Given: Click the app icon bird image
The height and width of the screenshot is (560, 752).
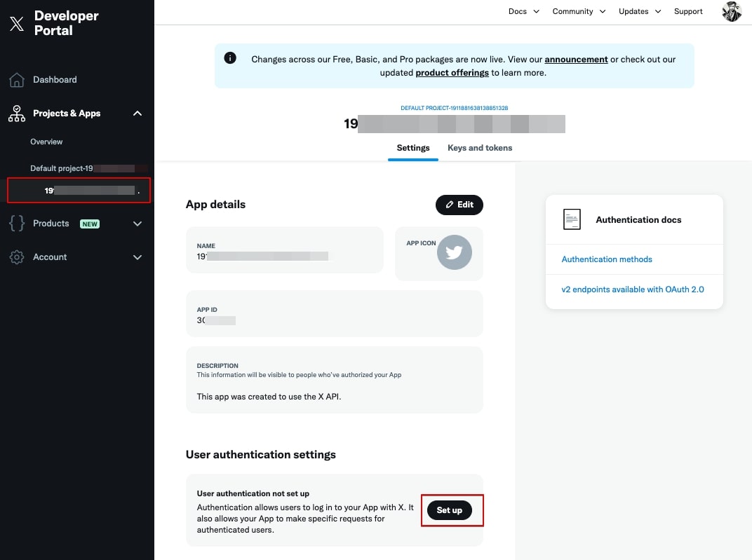Looking at the screenshot, I should coord(454,252).
